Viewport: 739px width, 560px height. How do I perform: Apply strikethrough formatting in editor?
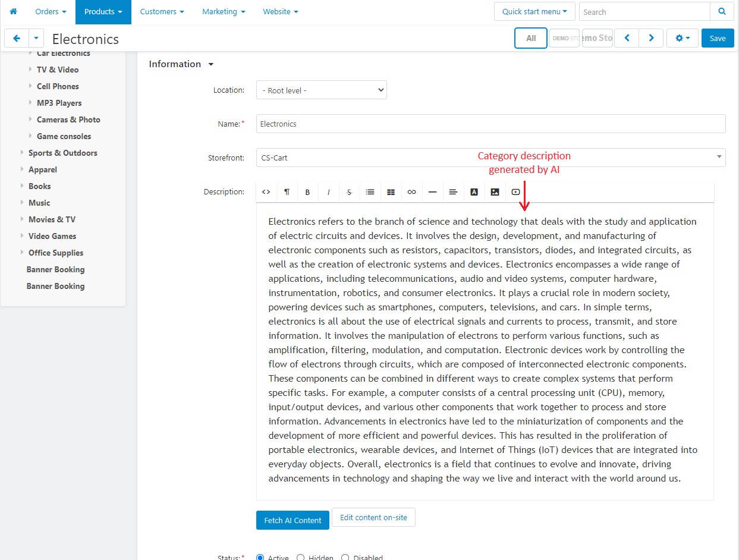[349, 192]
